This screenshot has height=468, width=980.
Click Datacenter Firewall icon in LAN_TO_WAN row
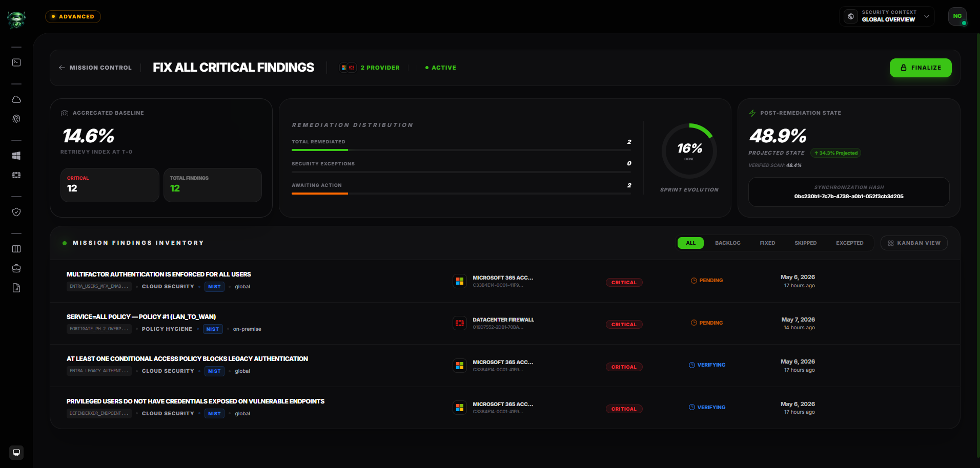tap(460, 323)
